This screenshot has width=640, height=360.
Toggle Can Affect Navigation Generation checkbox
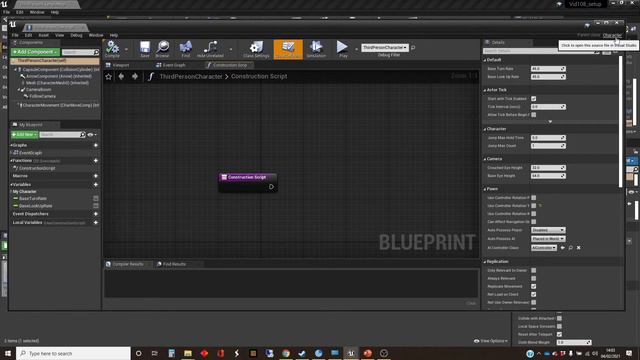click(533, 222)
